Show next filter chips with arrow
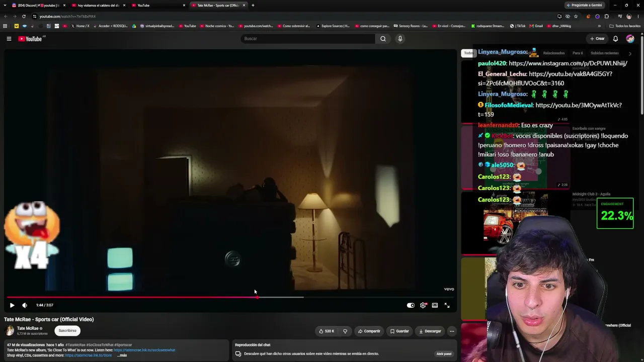 pyautogui.click(x=630, y=53)
